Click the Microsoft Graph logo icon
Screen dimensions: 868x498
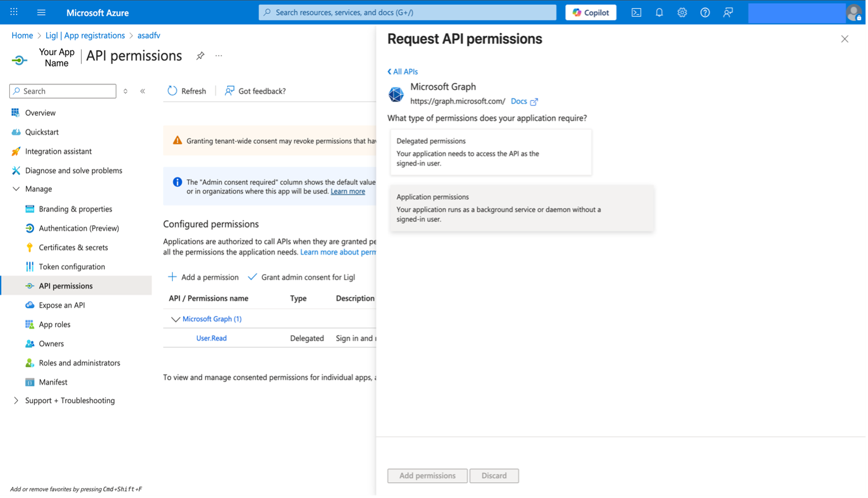397,94
